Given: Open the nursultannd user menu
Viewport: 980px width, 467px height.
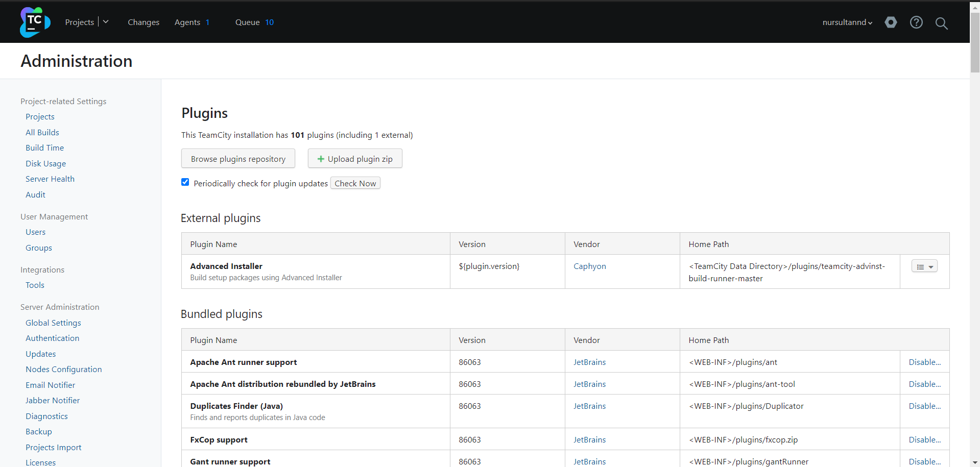Looking at the screenshot, I should click(847, 22).
